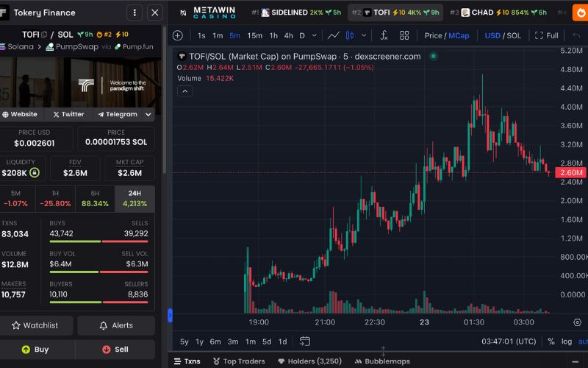The height and width of the screenshot is (368, 588).
Task: Open the Tokery Finance Website link
Action: (20, 114)
